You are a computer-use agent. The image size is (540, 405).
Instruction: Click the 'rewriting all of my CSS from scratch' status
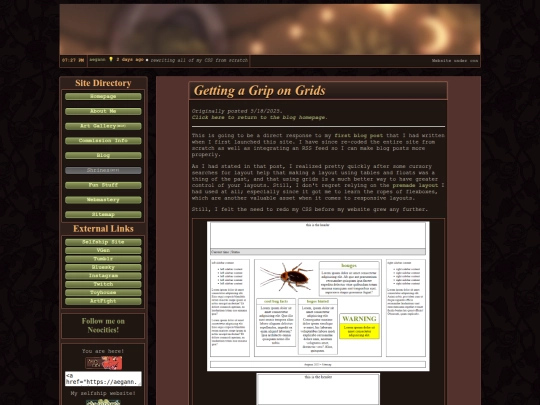[x=199, y=60]
